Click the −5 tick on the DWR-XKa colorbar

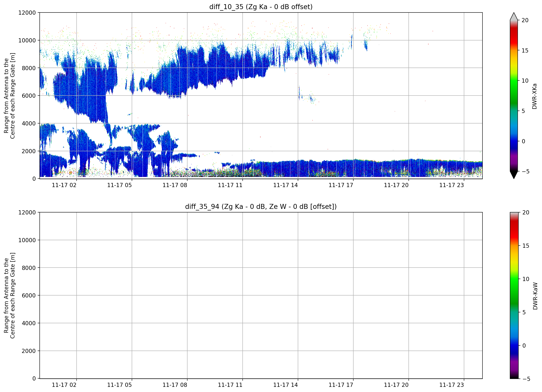[x=525, y=172]
